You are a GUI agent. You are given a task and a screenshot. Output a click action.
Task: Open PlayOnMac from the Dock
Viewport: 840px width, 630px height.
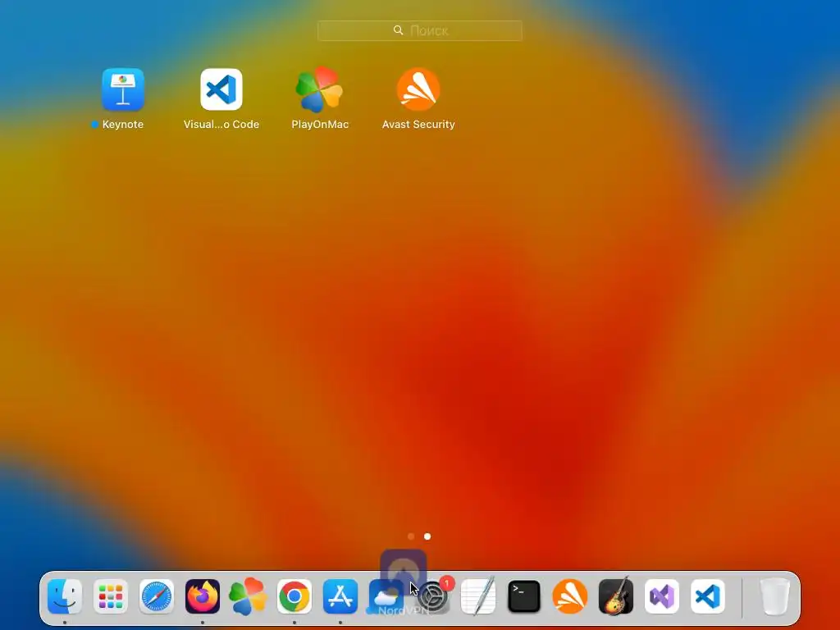click(x=248, y=596)
